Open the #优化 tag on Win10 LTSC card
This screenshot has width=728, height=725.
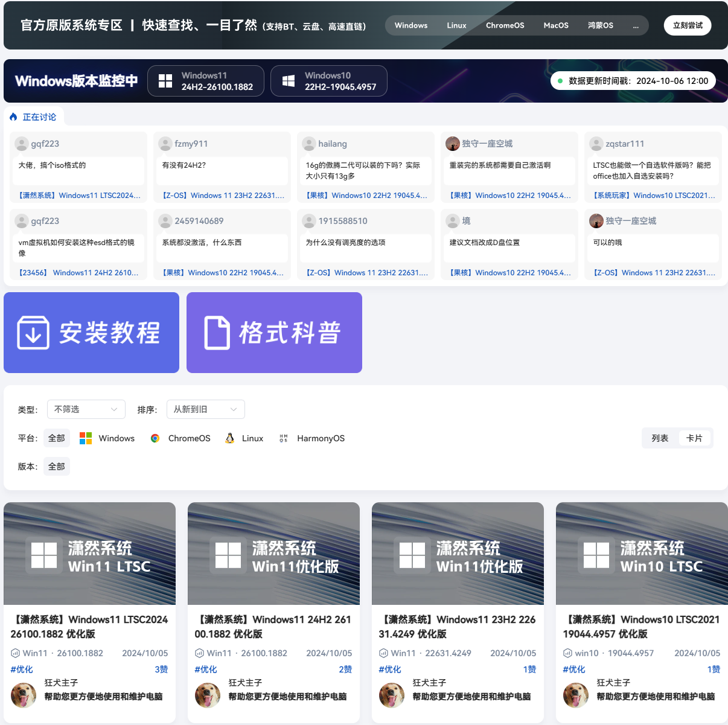point(575,669)
